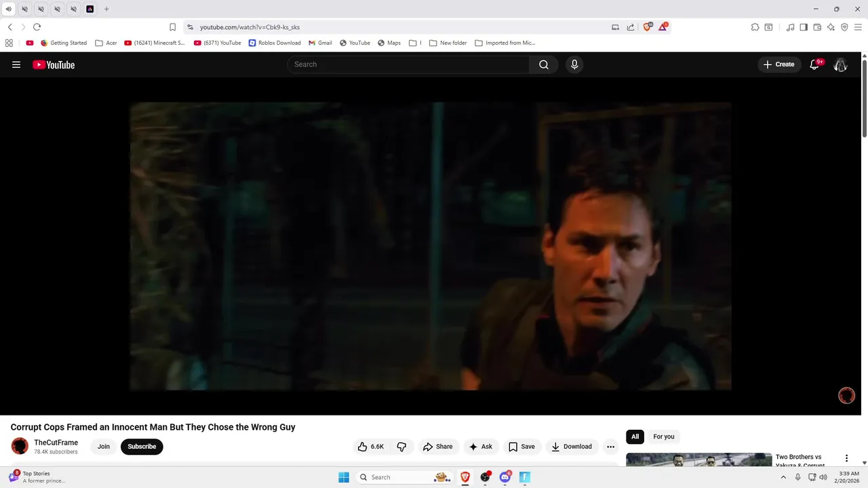Share the video with Share button
Screen dimensions: 868x488
tap(437, 447)
